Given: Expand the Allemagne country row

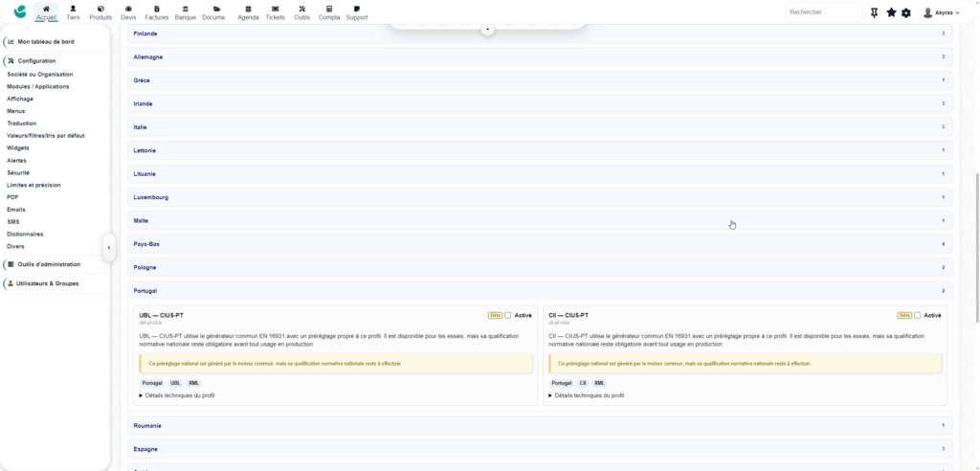Looking at the screenshot, I should (x=540, y=56).
